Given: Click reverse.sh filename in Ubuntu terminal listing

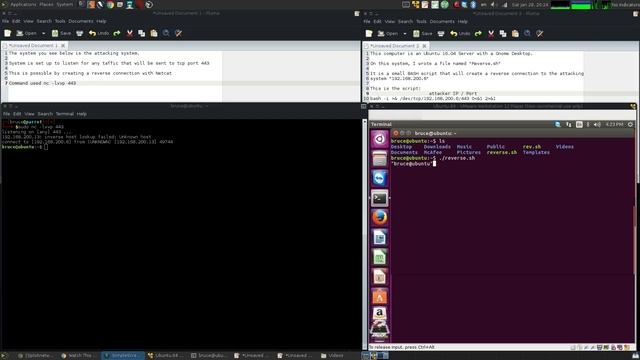Looking at the screenshot, I should coord(502,152).
